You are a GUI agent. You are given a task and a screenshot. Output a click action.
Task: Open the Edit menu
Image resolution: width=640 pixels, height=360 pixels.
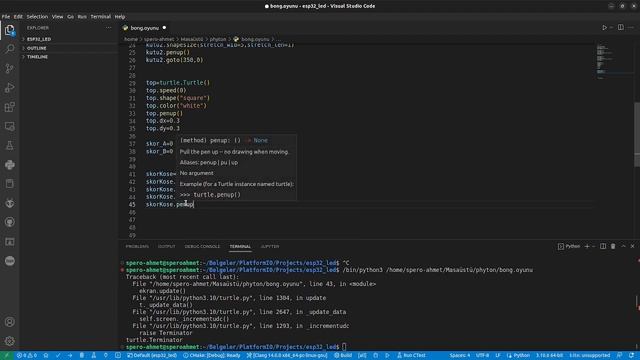18,17
